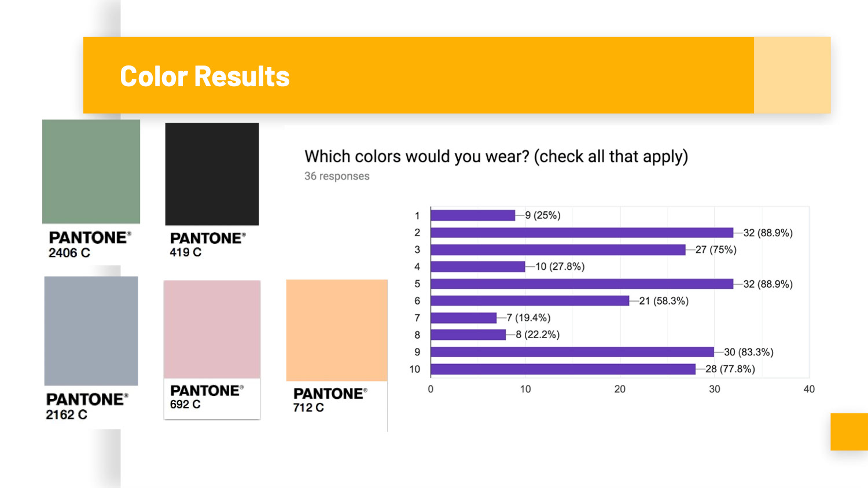
Task: Click the PANTONE 419 C label text
Action: pos(208,244)
